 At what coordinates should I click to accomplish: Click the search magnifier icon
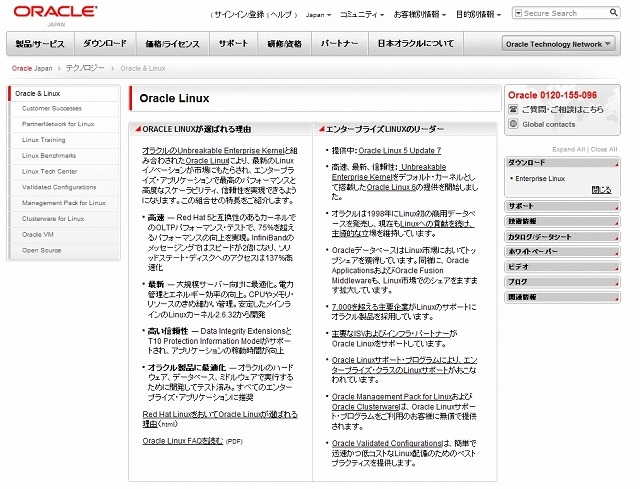click(x=613, y=13)
